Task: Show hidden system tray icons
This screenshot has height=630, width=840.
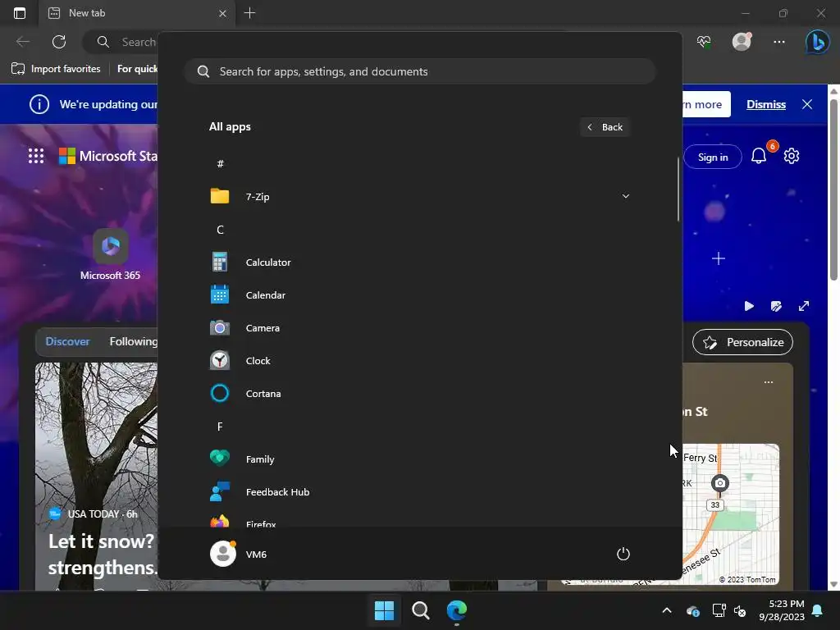Action: tap(667, 610)
